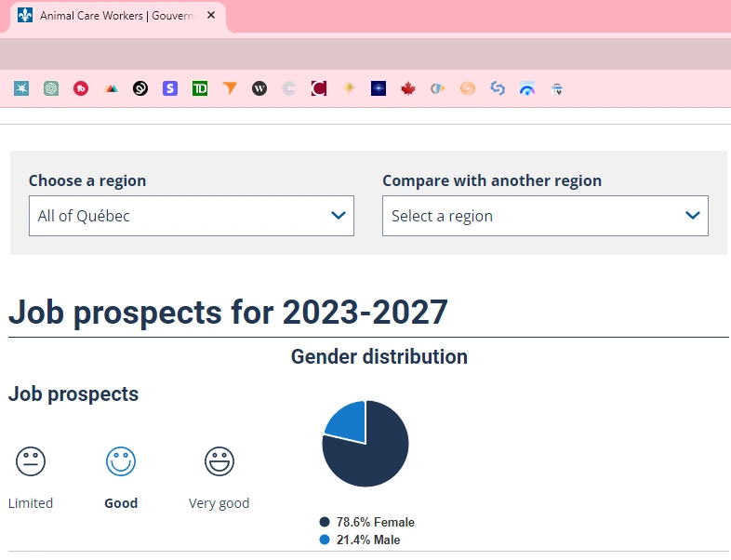Image resolution: width=731 pixels, height=560 pixels.
Task: Open the ChatGPT bookmark icon
Action: point(51,88)
